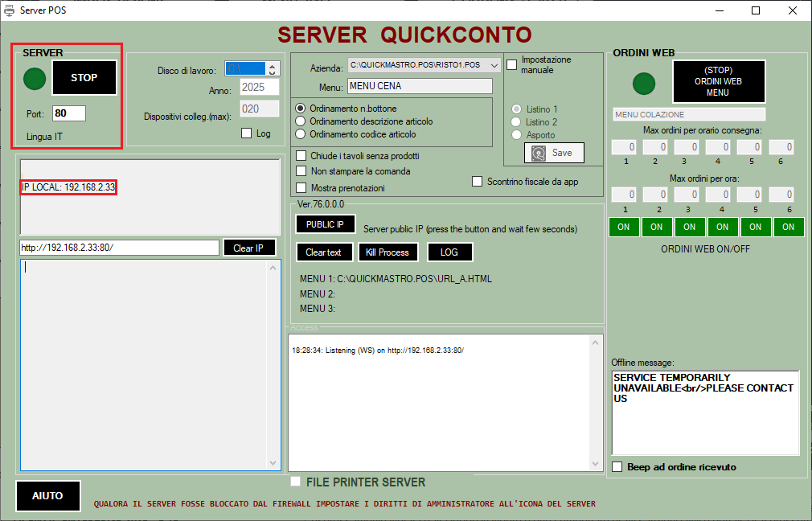Toggle the first ORDINI WEB ON button
Screen dimensions: 812x521
(624, 227)
